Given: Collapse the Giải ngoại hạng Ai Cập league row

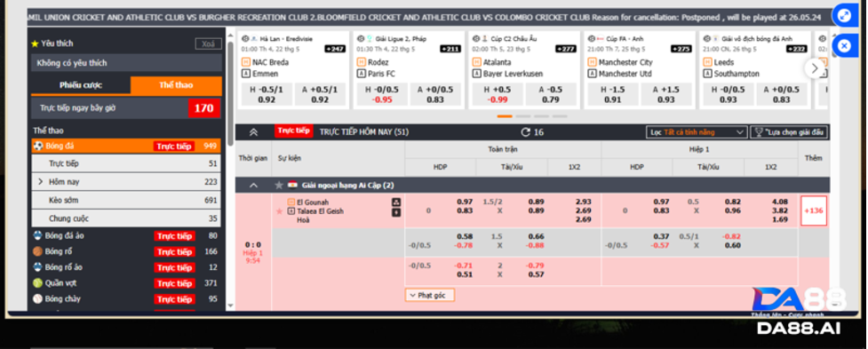Looking at the screenshot, I should click(253, 186).
